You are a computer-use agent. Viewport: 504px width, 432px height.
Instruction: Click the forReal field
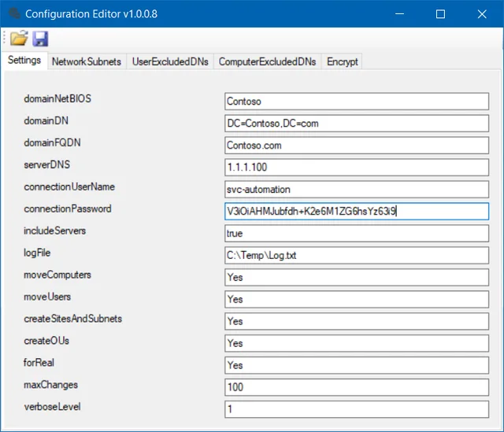coord(357,366)
